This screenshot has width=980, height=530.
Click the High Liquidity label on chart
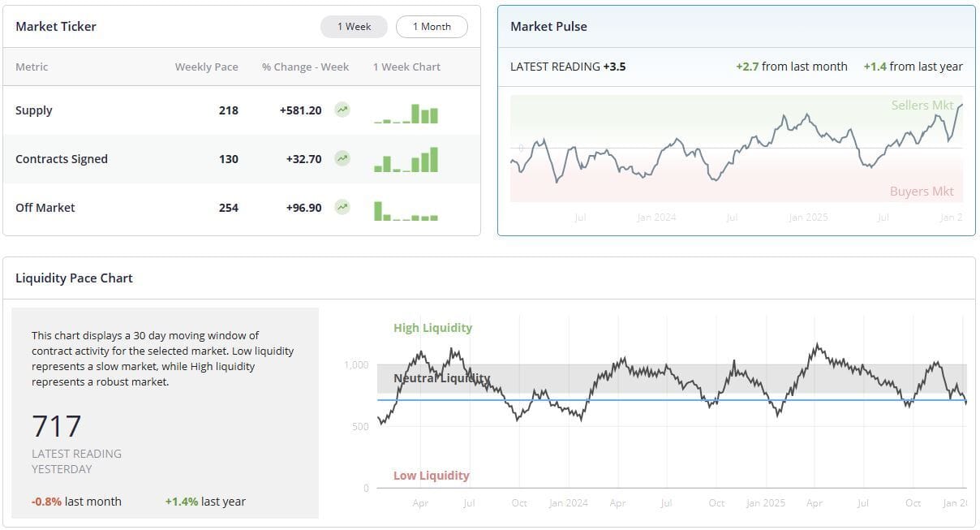click(x=432, y=328)
